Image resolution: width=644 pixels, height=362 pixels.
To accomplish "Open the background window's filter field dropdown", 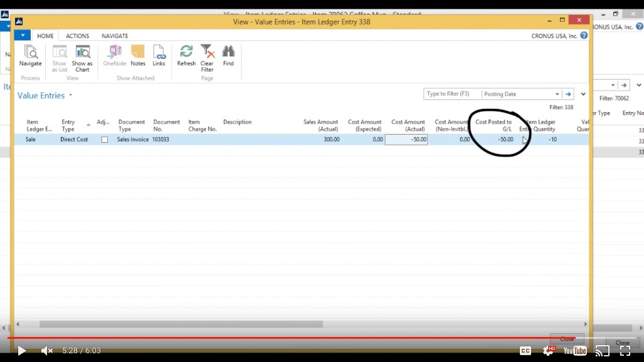I will (613, 85).
